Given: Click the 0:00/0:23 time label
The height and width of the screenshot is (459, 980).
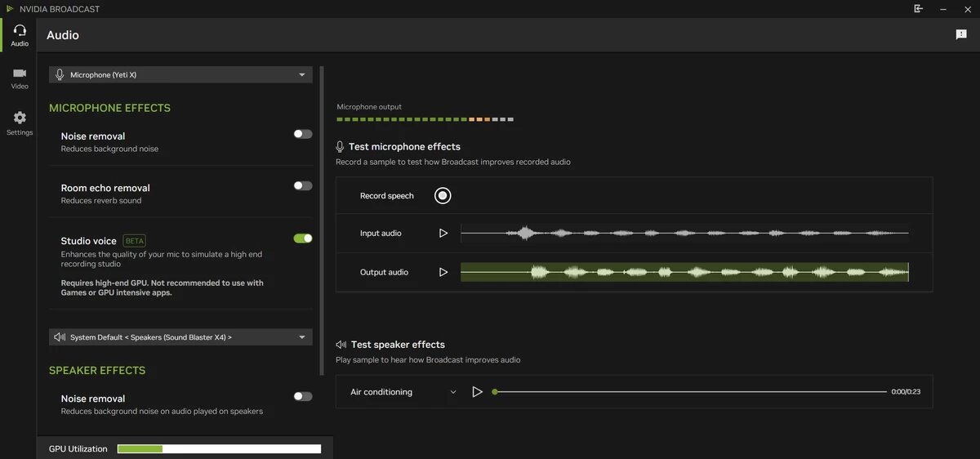Looking at the screenshot, I should pos(906,392).
